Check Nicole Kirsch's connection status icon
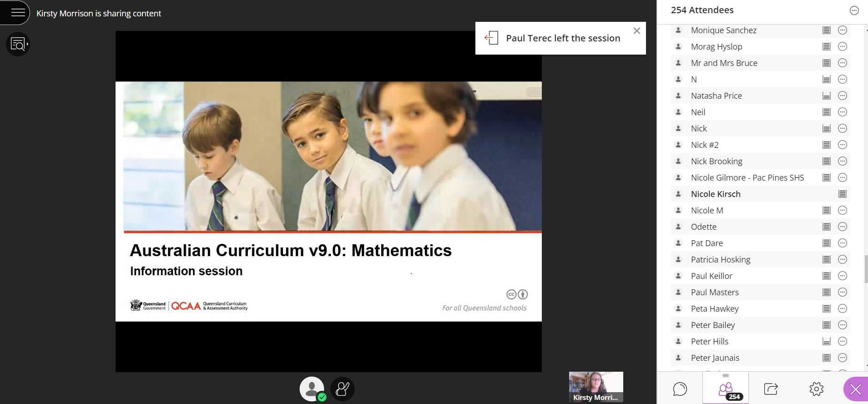This screenshot has height=404, width=868. (x=843, y=194)
